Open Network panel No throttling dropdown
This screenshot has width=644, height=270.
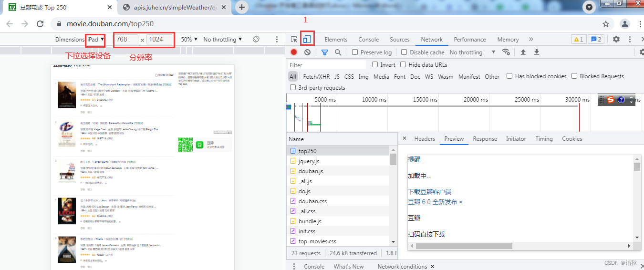tap(472, 52)
